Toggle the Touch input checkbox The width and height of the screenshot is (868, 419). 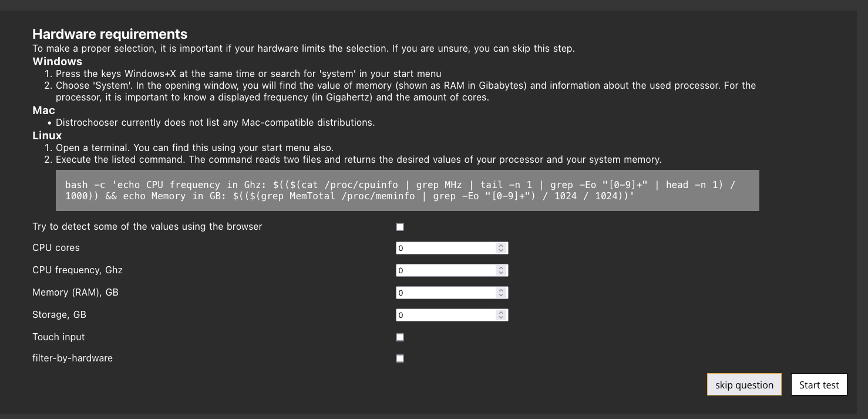click(400, 337)
